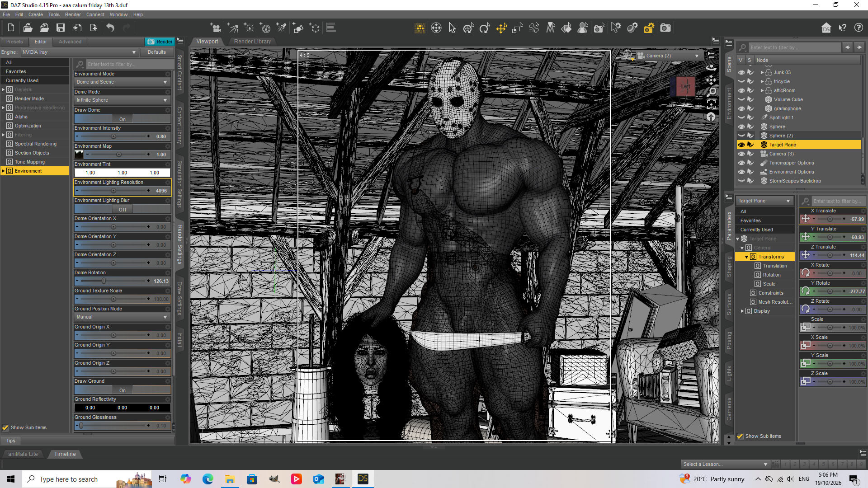868x488 pixels.
Task: Click the Help question mark icon
Action: [859, 28]
